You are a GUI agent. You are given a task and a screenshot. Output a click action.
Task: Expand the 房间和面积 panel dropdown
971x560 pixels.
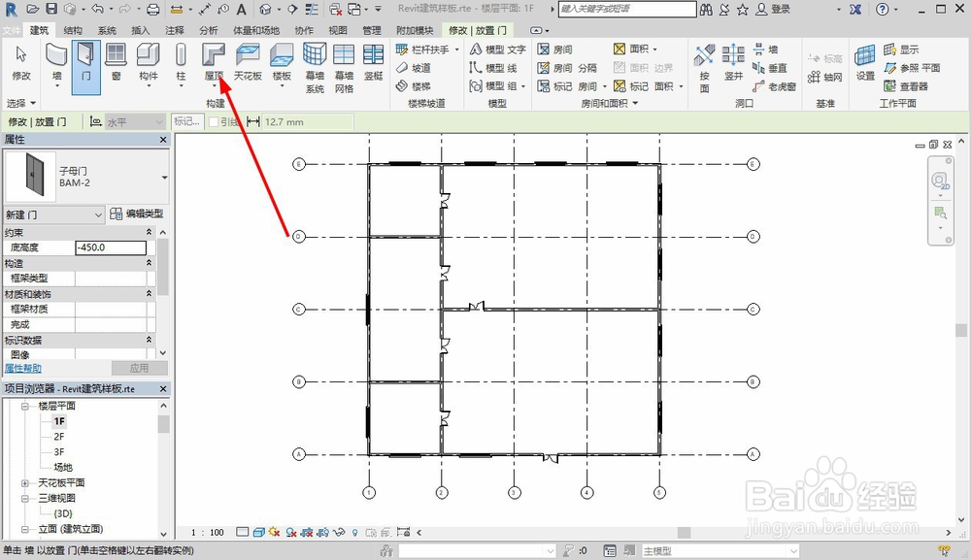coord(610,103)
